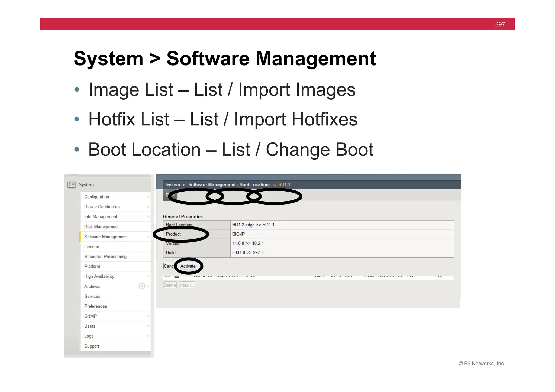Screen dimensions: 555x392
Task: Click Software Management : Boot Locations breadcrumb
Action: coord(229,185)
